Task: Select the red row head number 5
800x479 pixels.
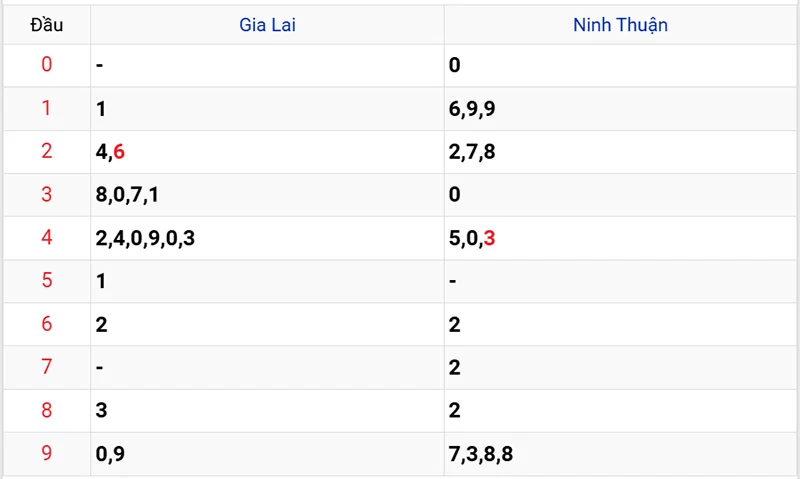Action: point(46,281)
